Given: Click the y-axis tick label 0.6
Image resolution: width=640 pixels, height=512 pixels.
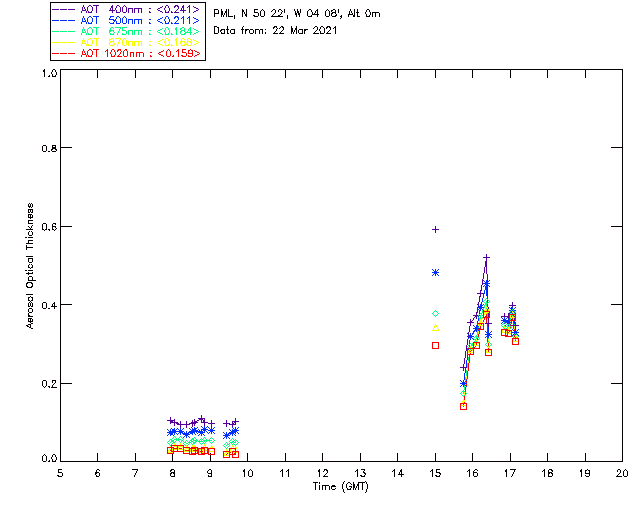Looking at the screenshot, I should coord(49,227).
